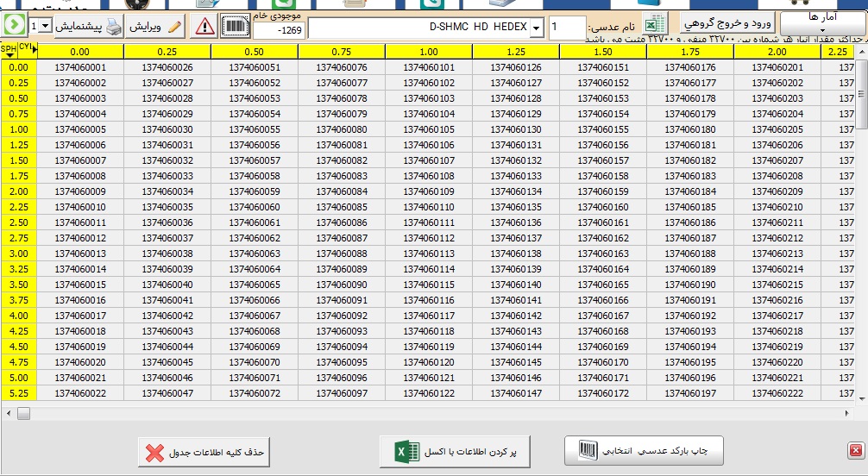
Task: Open the group entry and exit button (ورود و خروج گروهي)
Action: pos(726,24)
